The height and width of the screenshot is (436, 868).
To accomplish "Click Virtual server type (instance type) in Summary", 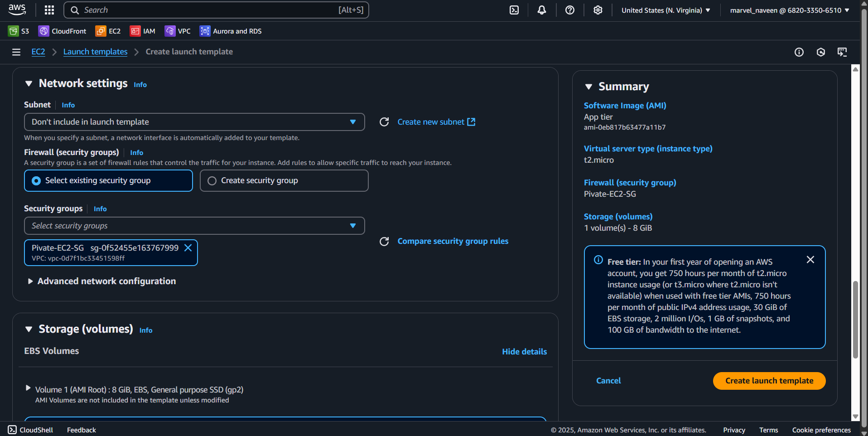I will pyautogui.click(x=648, y=149).
